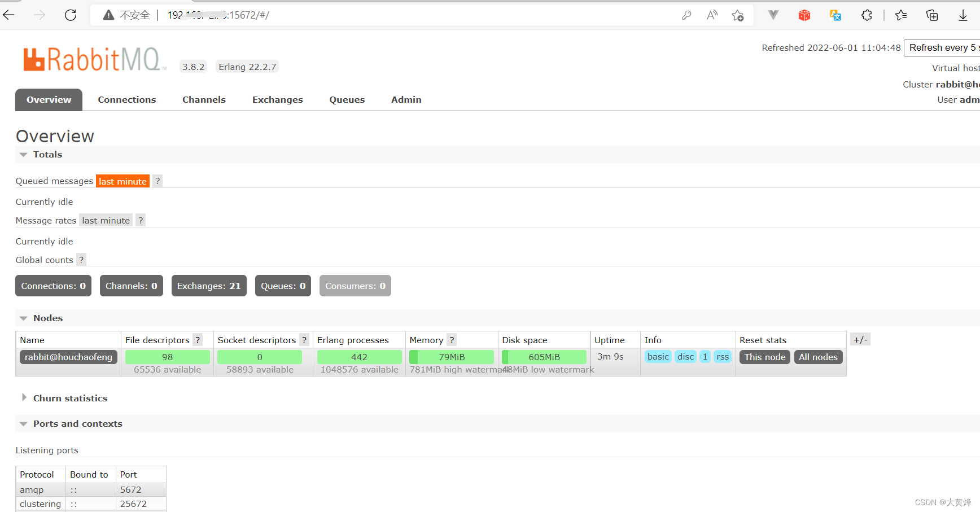
Task: Reset stats for This node
Action: (x=765, y=357)
